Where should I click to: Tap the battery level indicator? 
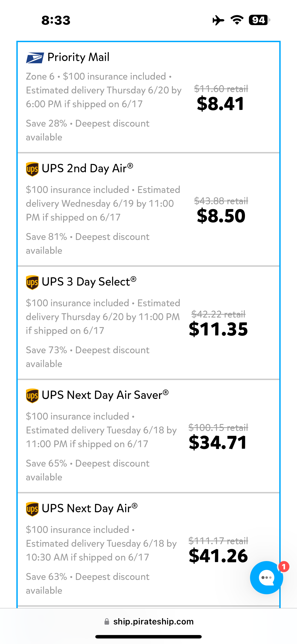click(259, 20)
